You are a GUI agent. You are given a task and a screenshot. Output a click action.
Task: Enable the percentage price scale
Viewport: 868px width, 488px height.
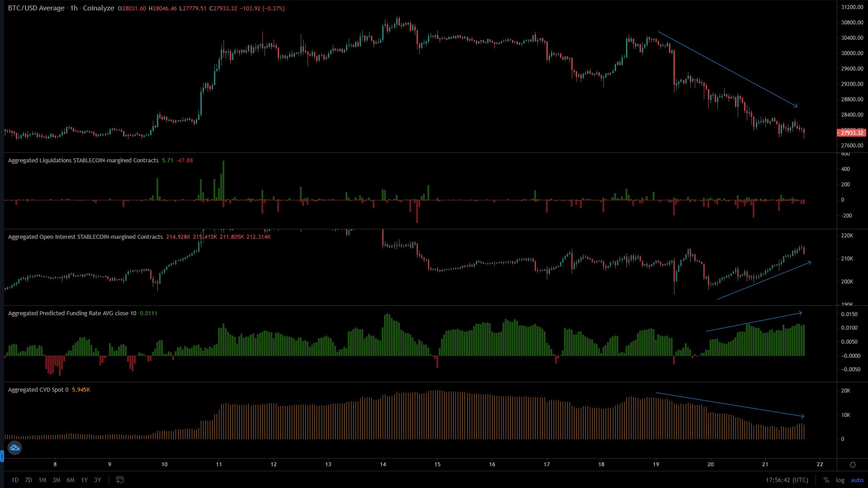(826, 480)
